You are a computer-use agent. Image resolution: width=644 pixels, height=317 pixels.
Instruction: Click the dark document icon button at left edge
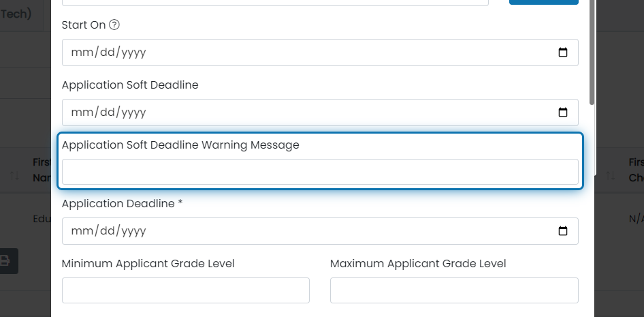pos(5,260)
